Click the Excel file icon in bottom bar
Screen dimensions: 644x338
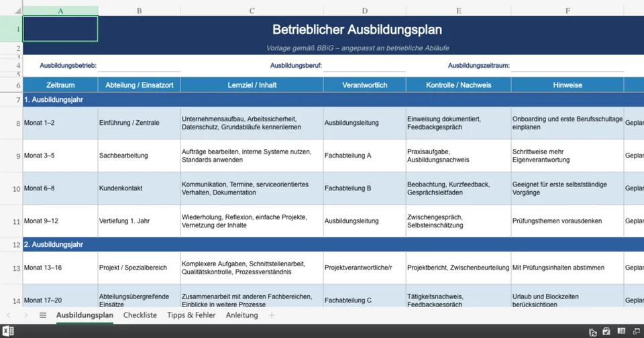(x=8, y=331)
